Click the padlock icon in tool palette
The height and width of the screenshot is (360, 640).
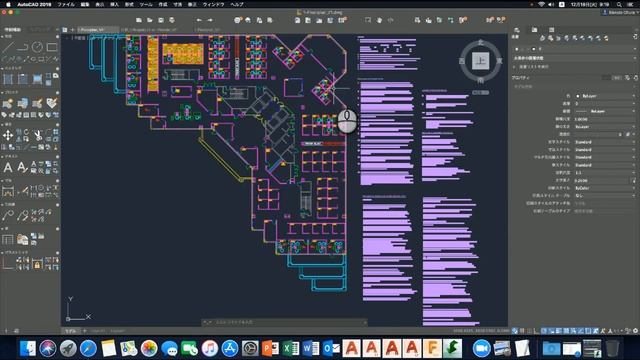coord(37,264)
